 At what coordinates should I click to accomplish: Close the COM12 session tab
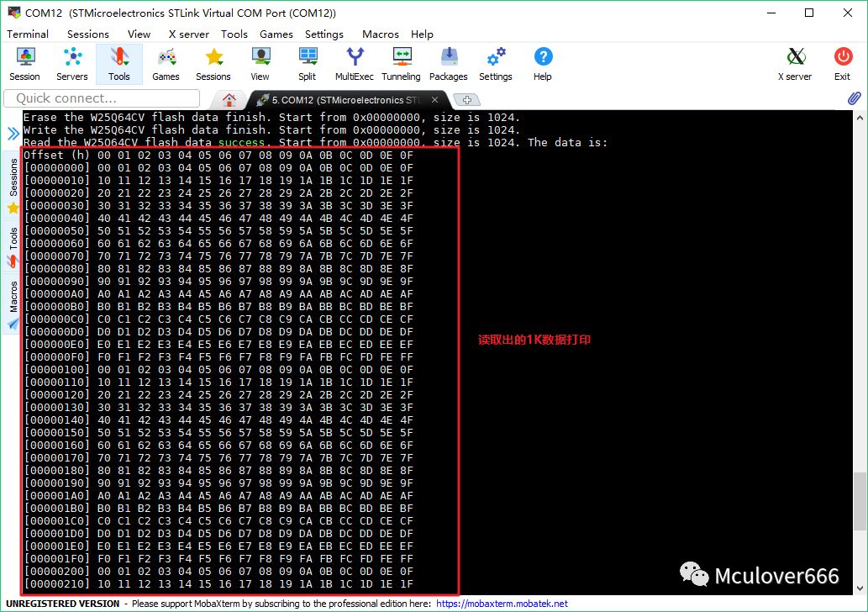[x=435, y=100]
